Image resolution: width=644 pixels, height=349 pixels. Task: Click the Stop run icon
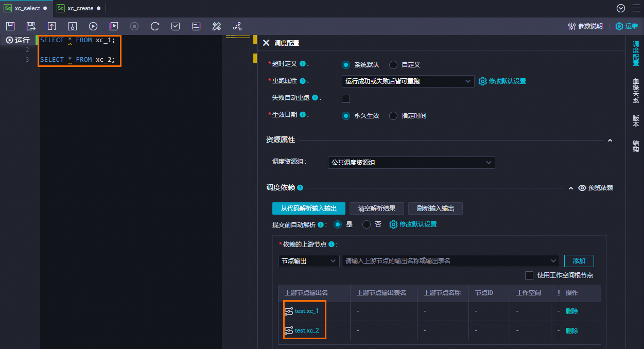click(x=134, y=26)
